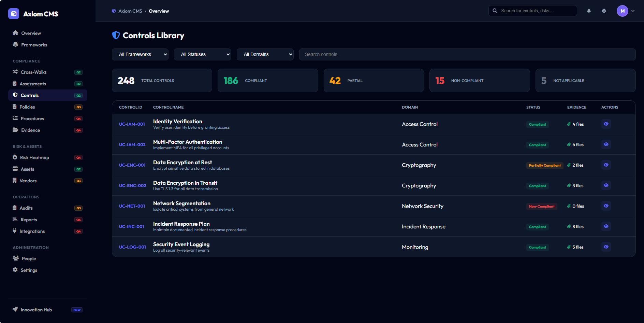Screen dimensions: 644x323
Task: Click the Axiom CMS logo icon
Action: (x=13, y=14)
